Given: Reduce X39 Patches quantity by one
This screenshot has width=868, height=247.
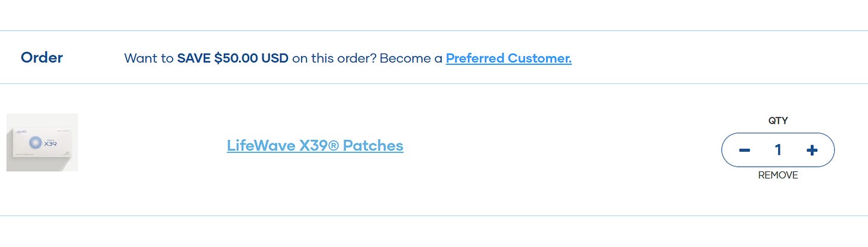Looking at the screenshot, I should [x=744, y=150].
